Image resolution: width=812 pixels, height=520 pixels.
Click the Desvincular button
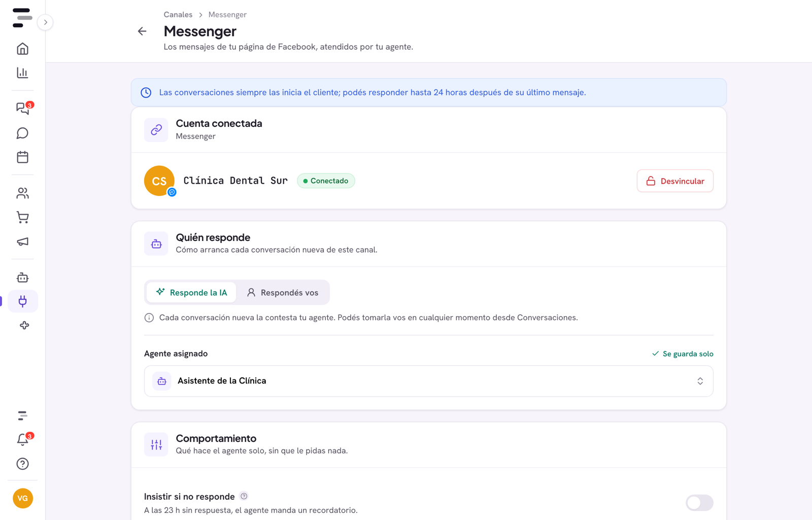coord(675,181)
